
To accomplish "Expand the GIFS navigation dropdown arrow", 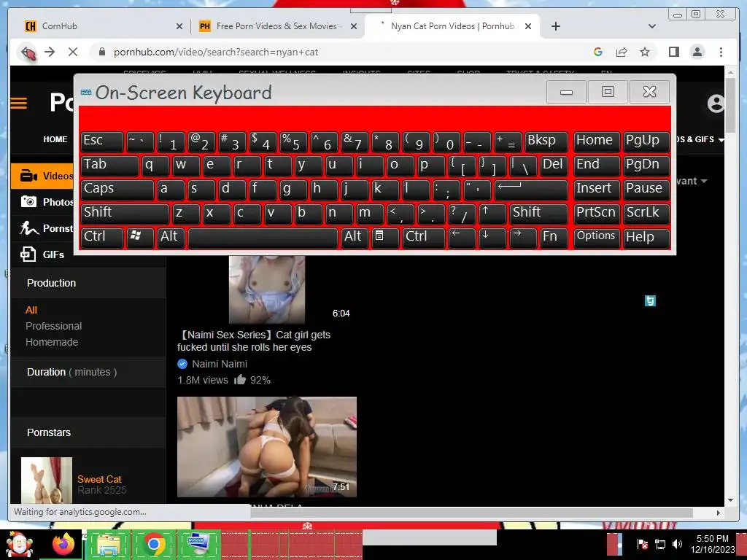I will coord(721,140).
